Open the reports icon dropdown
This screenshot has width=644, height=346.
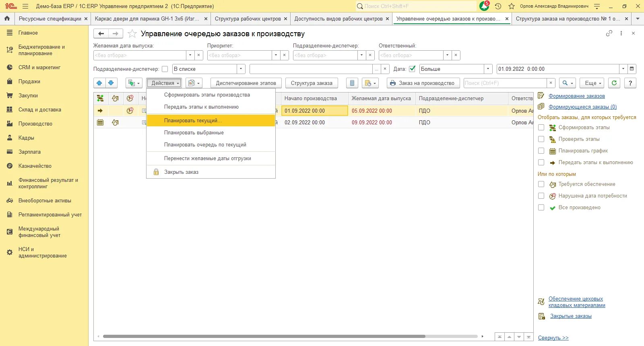(x=194, y=83)
